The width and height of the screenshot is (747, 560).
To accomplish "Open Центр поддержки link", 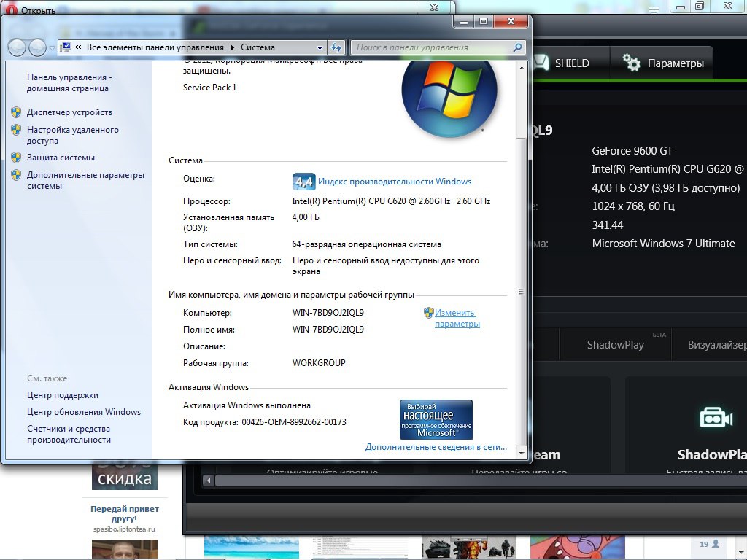I will click(63, 395).
